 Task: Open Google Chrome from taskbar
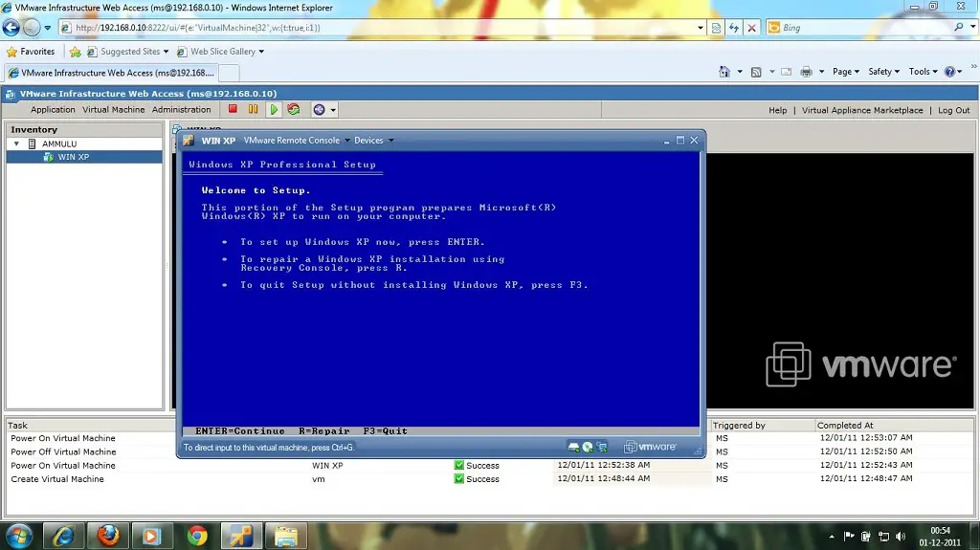coord(197,537)
